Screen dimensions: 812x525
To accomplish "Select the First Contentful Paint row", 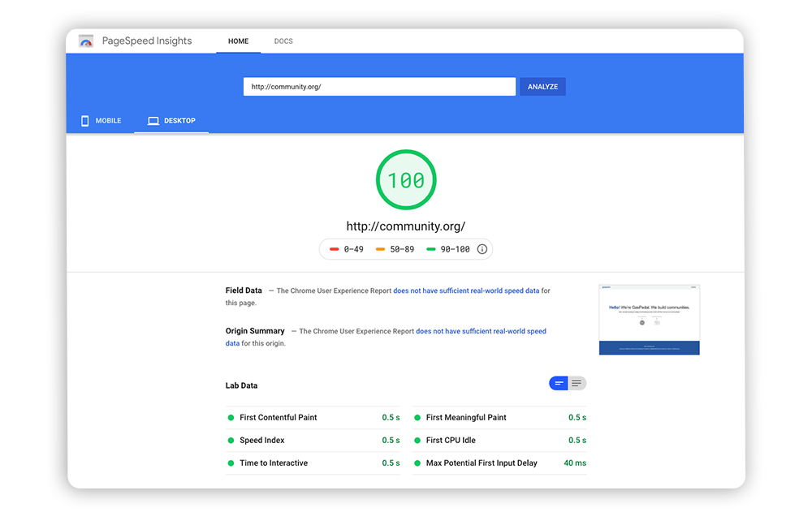I will pyautogui.click(x=313, y=417).
